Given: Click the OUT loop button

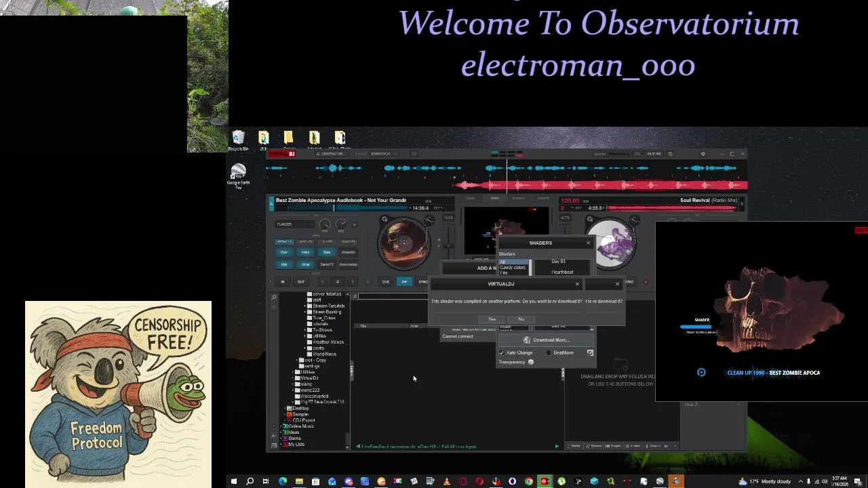Looking at the screenshot, I should click(300, 282).
